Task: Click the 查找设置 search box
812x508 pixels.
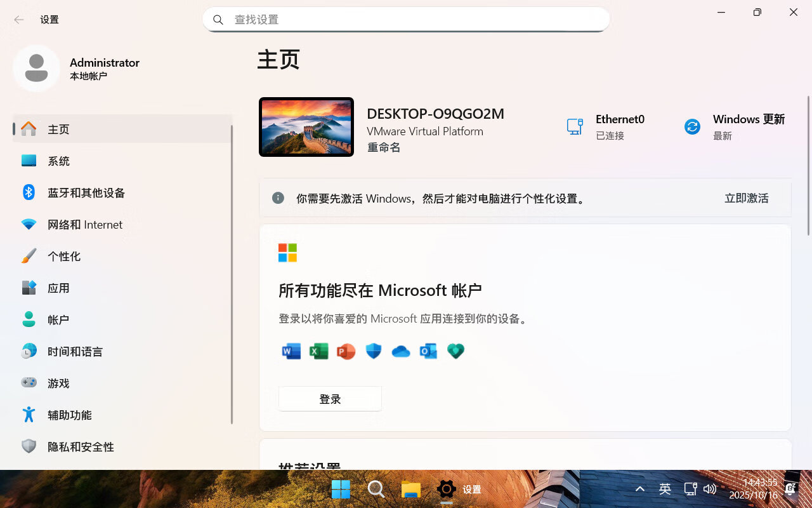Action: (x=406, y=20)
